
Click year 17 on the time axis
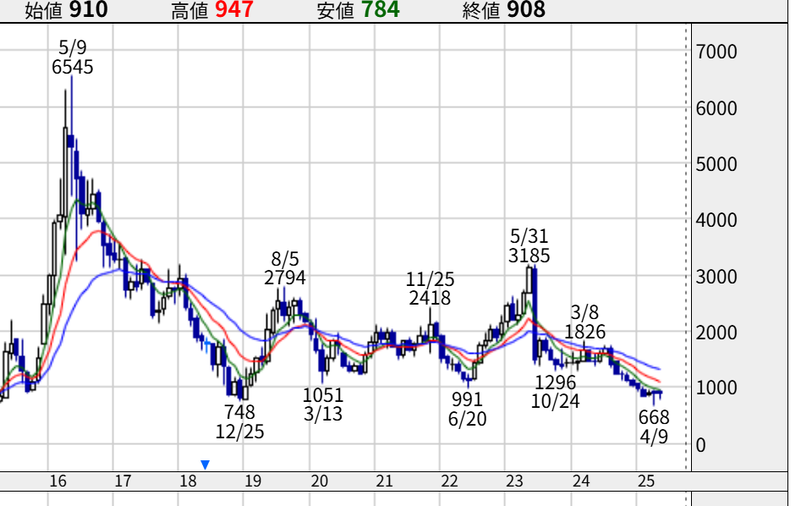click(x=123, y=481)
